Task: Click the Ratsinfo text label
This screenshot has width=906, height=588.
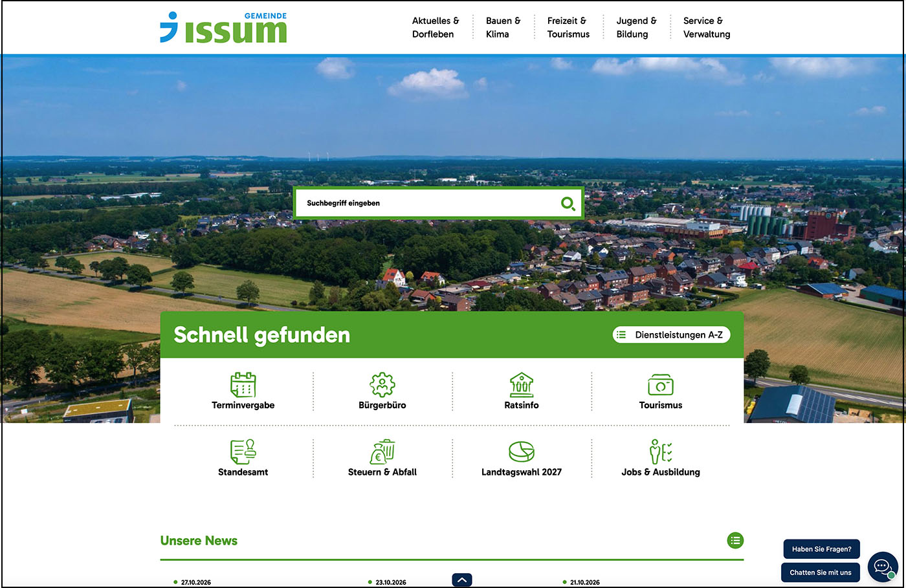Action: (x=522, y=405)
